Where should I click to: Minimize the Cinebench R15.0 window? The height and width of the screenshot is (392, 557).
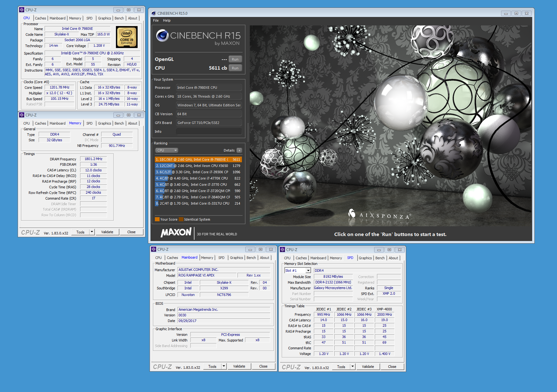pyautogui.click(x=506, y=13)
